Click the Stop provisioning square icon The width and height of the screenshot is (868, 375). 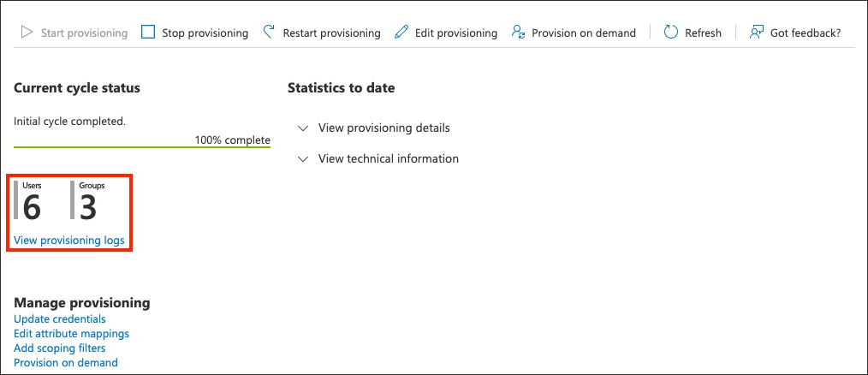point(148,33)
